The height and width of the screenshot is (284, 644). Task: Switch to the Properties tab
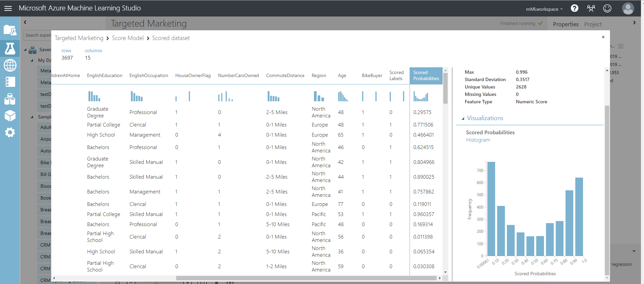[566, 24]
